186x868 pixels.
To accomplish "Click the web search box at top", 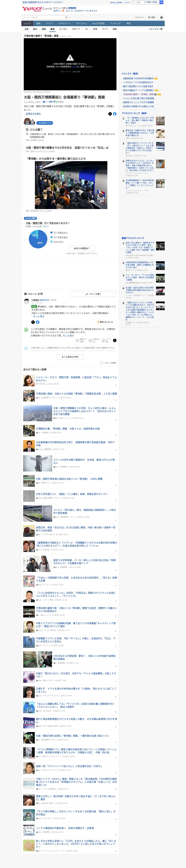I will pyautogui.click(x=145, y=2).
